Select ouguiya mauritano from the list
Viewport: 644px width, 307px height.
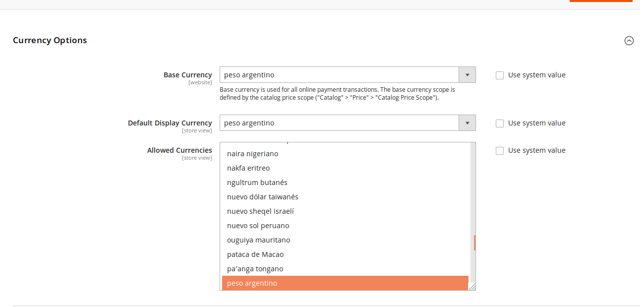258,240
